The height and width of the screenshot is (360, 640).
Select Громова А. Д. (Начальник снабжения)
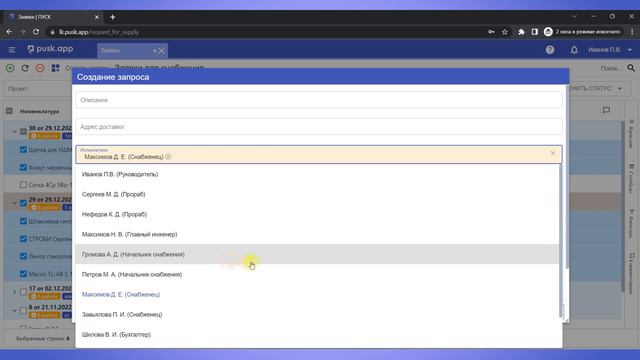(317, 254)
